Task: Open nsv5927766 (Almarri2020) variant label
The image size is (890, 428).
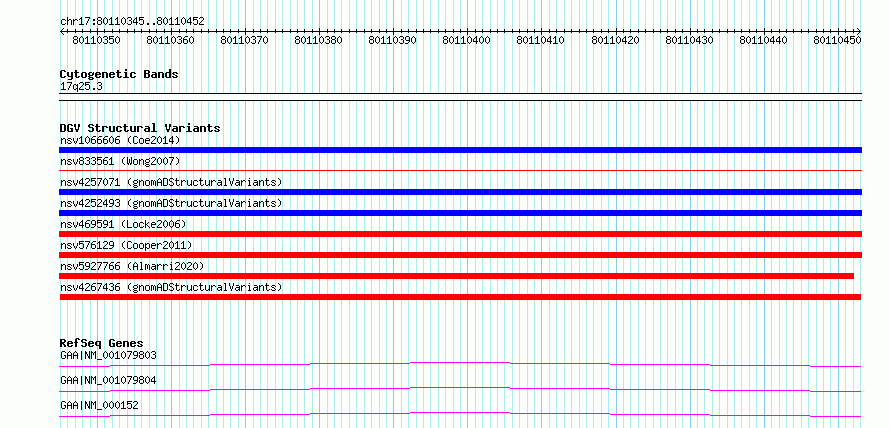Action: click(x=132, y=266)
